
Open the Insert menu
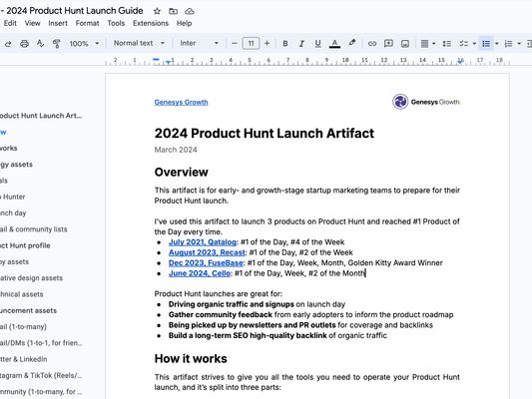58,23
